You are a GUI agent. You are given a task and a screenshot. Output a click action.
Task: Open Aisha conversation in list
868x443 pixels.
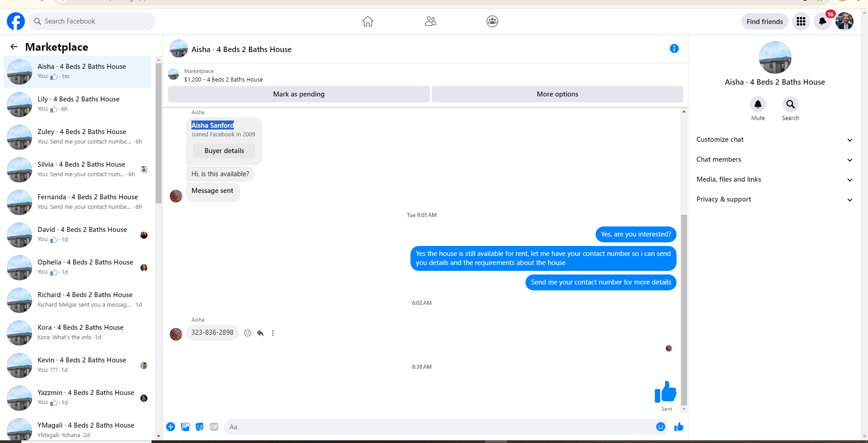click(77, 72)
